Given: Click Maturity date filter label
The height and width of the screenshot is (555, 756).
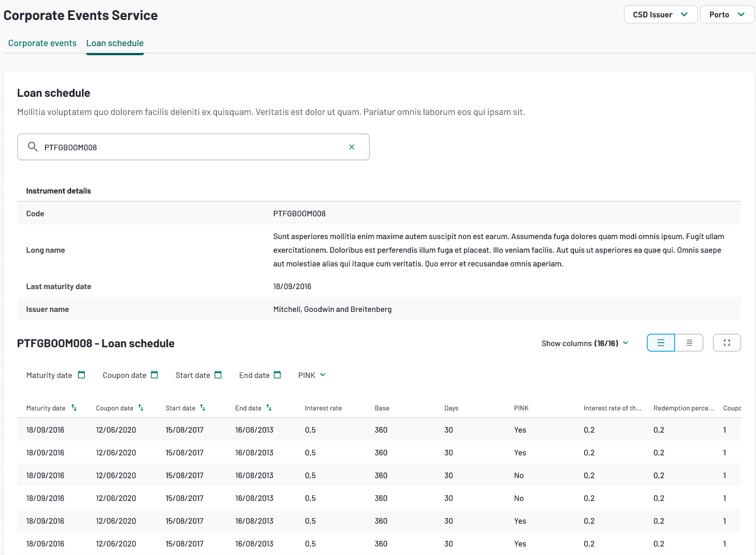Looking at the screenshot, I should pos(49,375).
